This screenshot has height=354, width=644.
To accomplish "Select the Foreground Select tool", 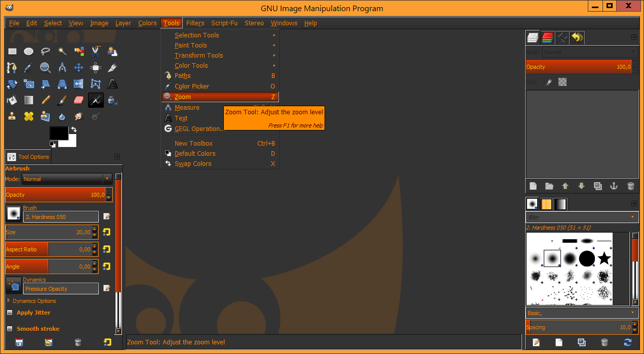I will click(112, 51).
